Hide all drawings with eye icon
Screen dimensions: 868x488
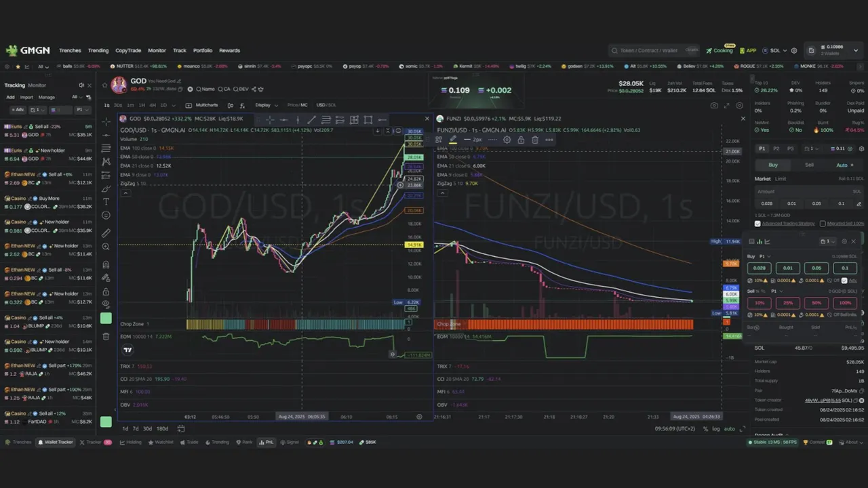click(106, 304)
